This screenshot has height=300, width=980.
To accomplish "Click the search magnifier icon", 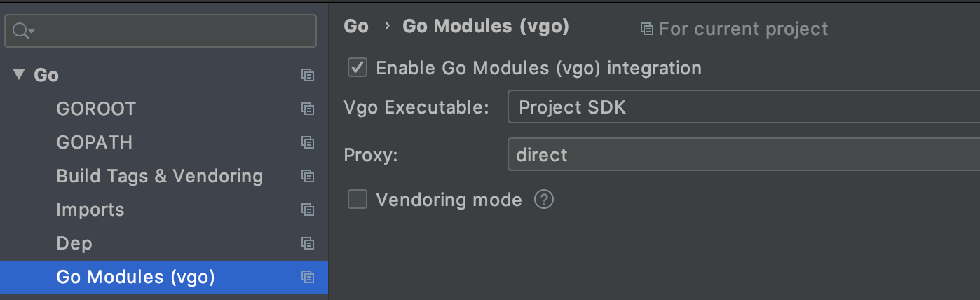I will point(22,31).
